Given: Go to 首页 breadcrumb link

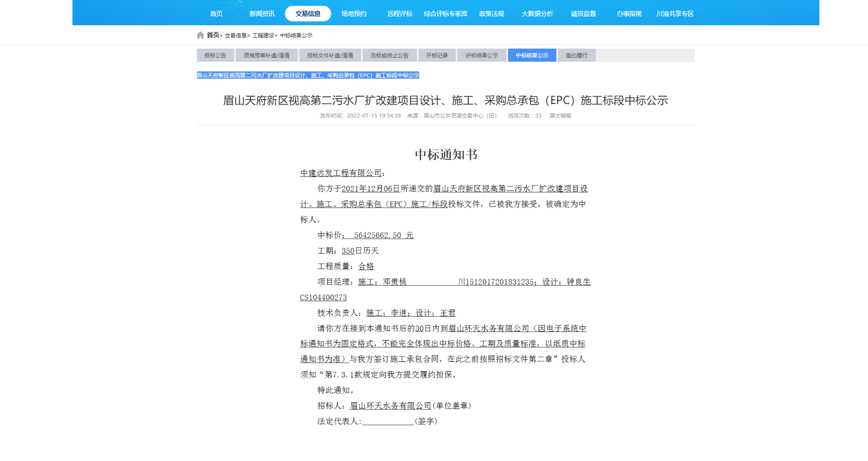Looking at the screenshot, I should pos(213,35).
